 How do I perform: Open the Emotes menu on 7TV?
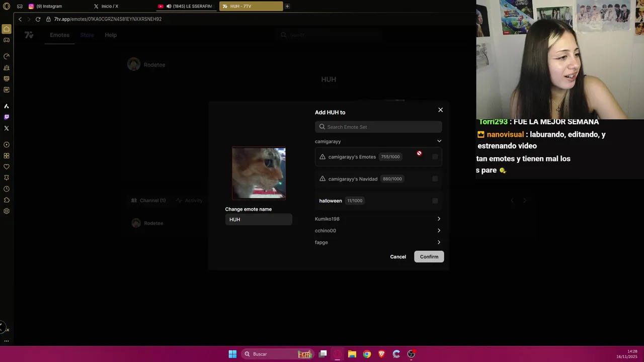pos(59,35)
